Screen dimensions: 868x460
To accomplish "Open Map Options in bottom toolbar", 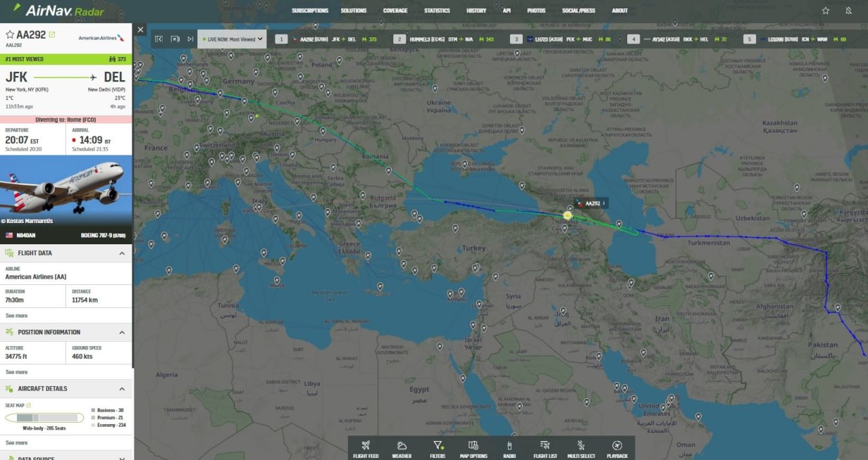I will click(x=473, y=448).
